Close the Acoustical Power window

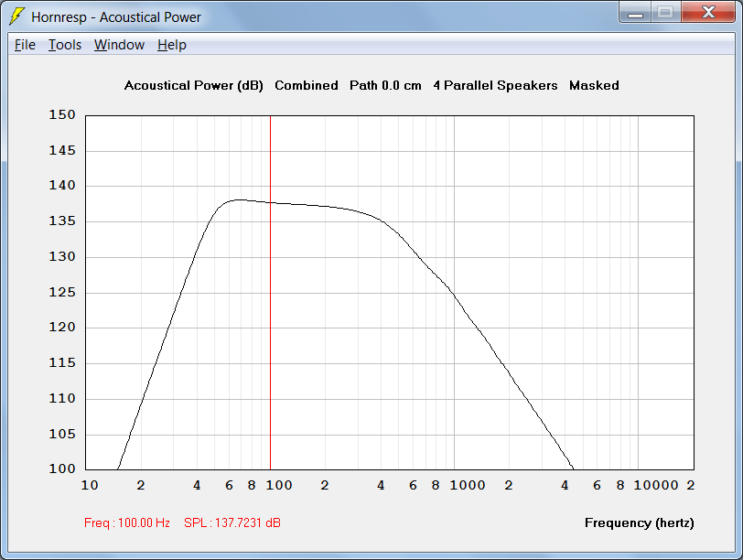click(x=708, y=12)
